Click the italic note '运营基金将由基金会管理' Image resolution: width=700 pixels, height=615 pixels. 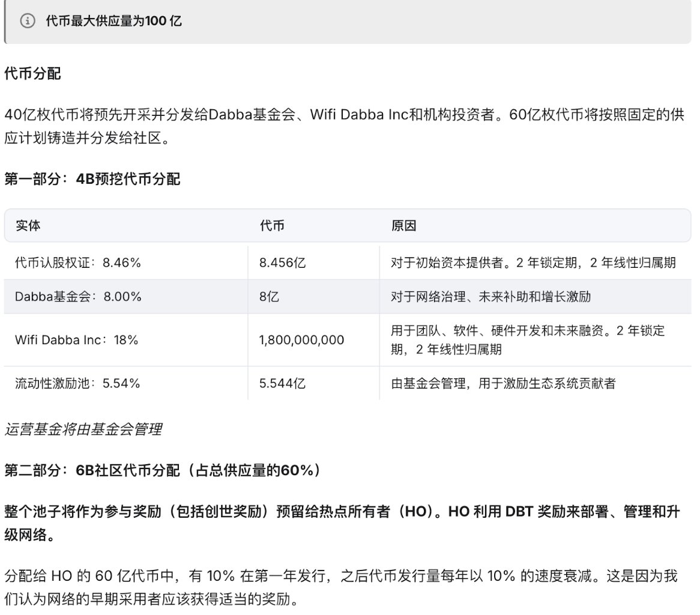(83, 429)
